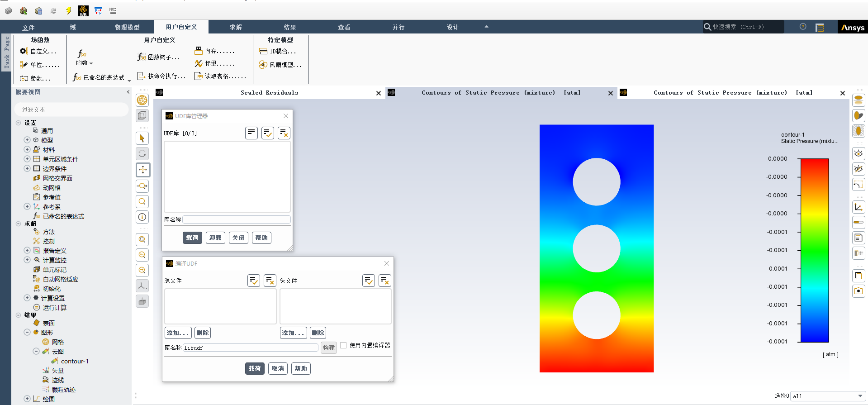This screenshot has width=868, height=405.
Task: Expand the 模型 tree node
Action: [x=27, y=140]
